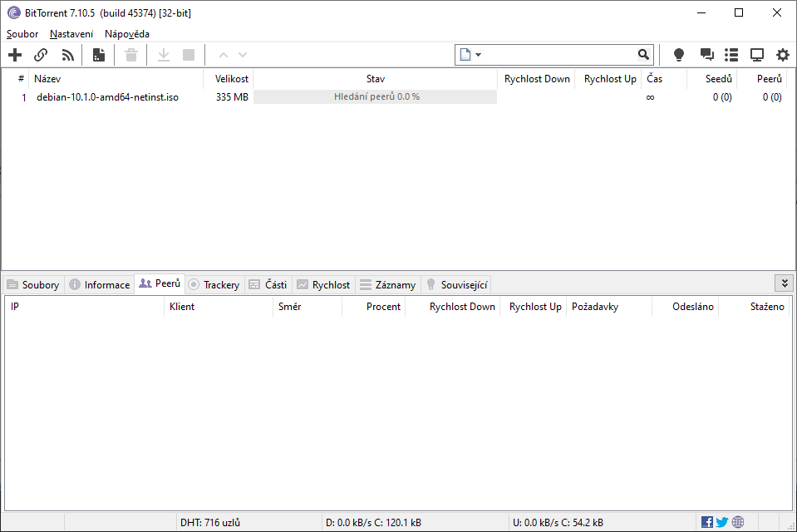Screen dimensions: 797x532
Task: Click DHT: 716 uzlů status entry
Action: (210, 522)
